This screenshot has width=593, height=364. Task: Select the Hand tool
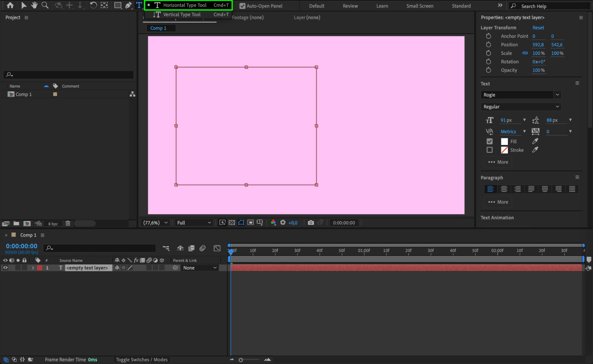point(34,5)
